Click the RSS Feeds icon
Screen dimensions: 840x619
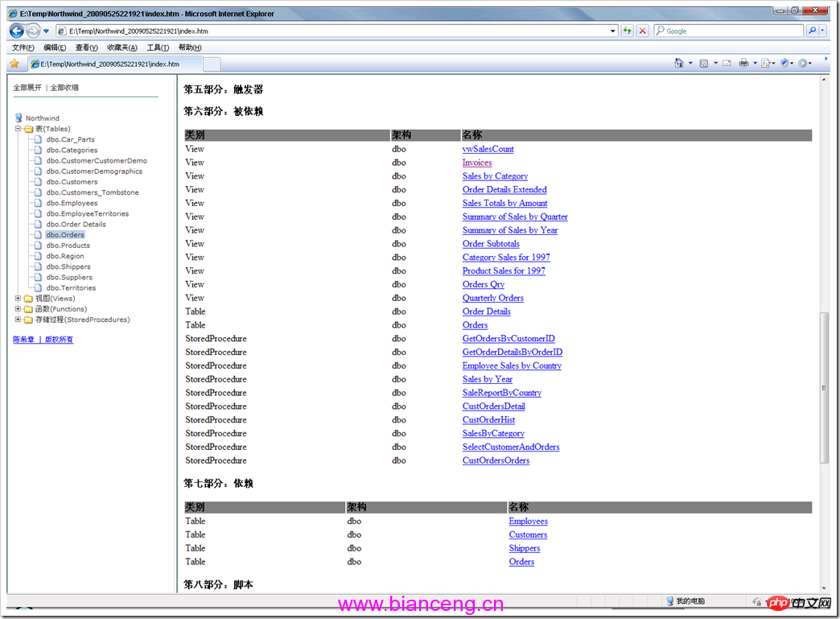coord(704,64)
